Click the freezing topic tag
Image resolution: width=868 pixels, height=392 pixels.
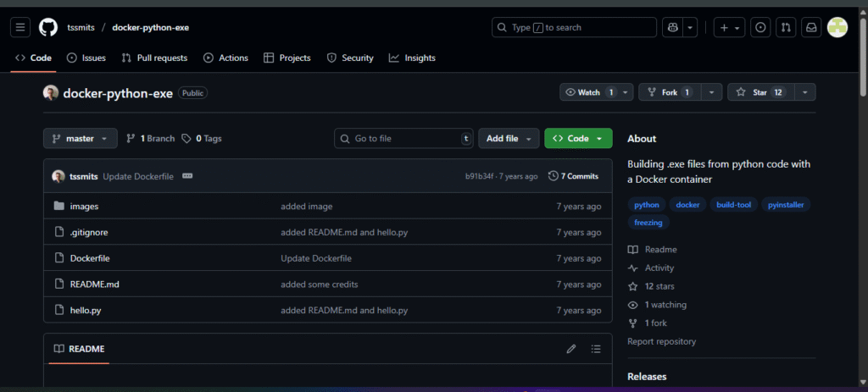coord(648,223)
